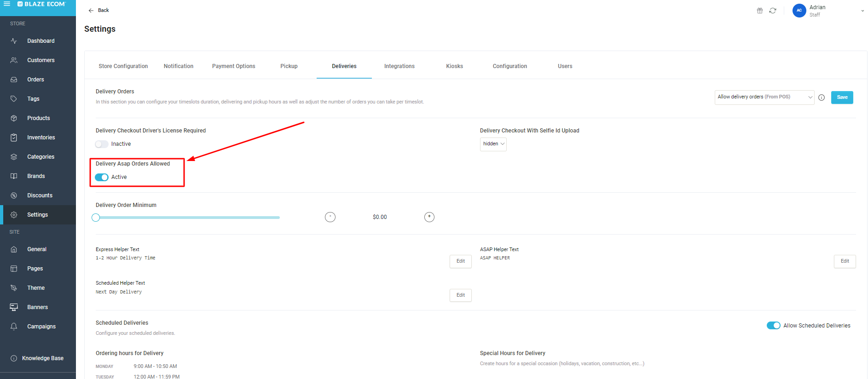868x379 pixels.
Task: Switch to the Payment Options tab
Action: pyautogui.click(x=233, y=66)
